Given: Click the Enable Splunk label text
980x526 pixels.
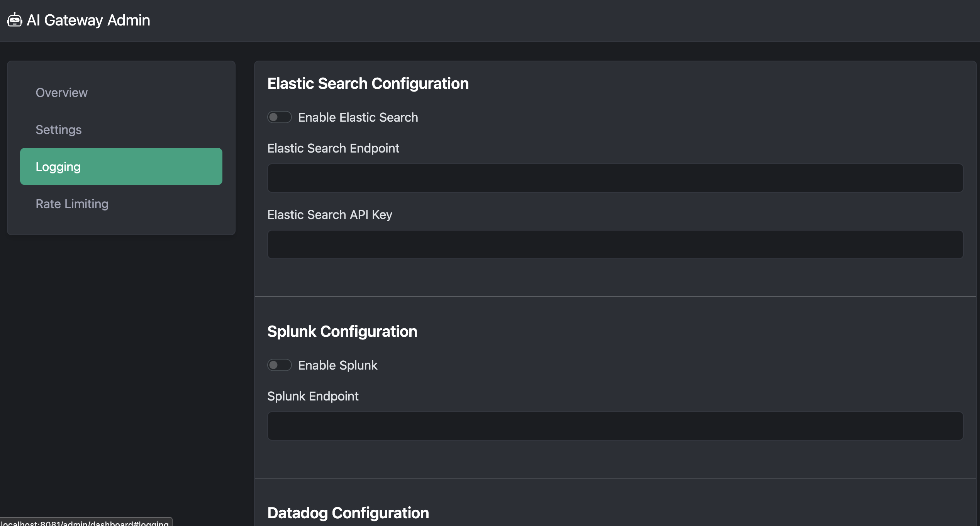Looking at the screenshot, I should point(337,365).
